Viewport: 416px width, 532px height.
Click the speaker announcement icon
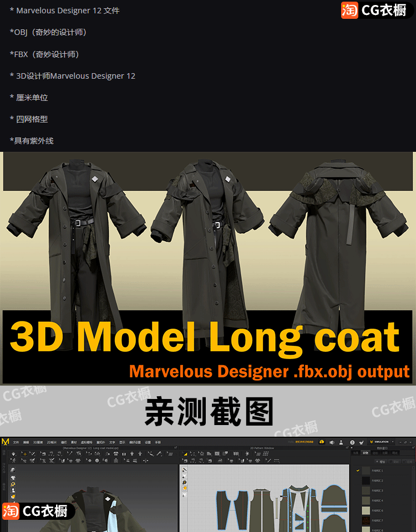(332, 442)
